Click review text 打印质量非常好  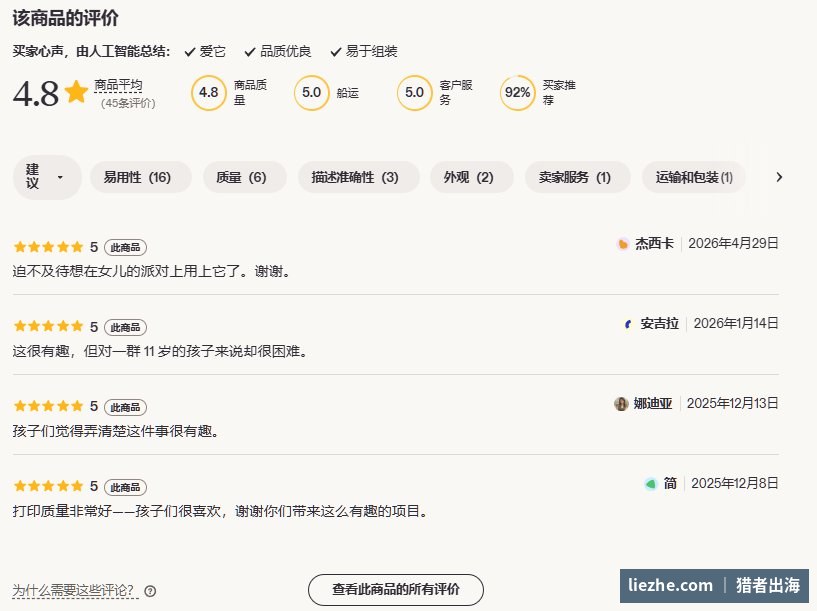pos(220,512)
